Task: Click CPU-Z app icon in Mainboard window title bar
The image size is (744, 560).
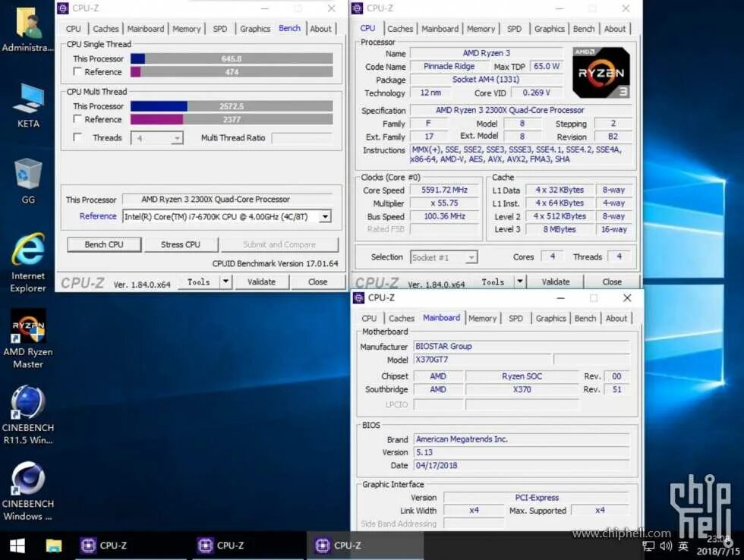Action: 358,297
